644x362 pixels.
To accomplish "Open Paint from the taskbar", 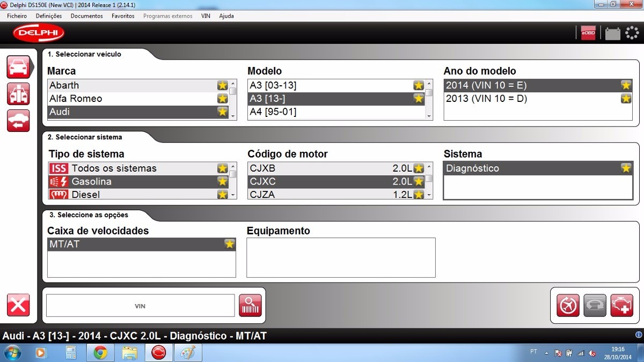I will (x=187, y=353).
